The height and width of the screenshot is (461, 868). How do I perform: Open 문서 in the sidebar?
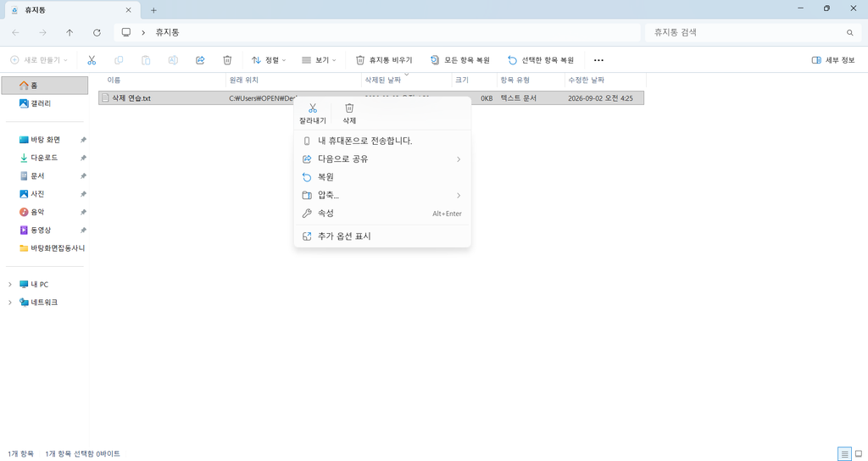pyautogui.click(x=44, y=176)
